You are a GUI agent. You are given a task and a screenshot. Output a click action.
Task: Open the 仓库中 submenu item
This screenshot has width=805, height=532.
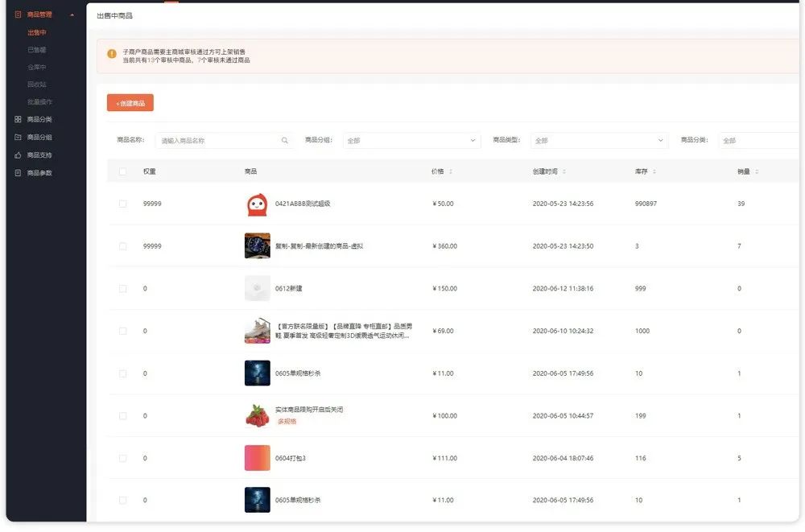pos(37,68)
